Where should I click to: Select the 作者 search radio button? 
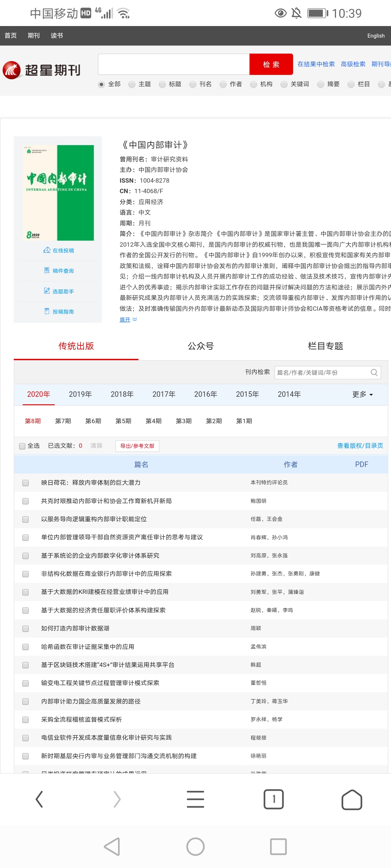(223, 84)
